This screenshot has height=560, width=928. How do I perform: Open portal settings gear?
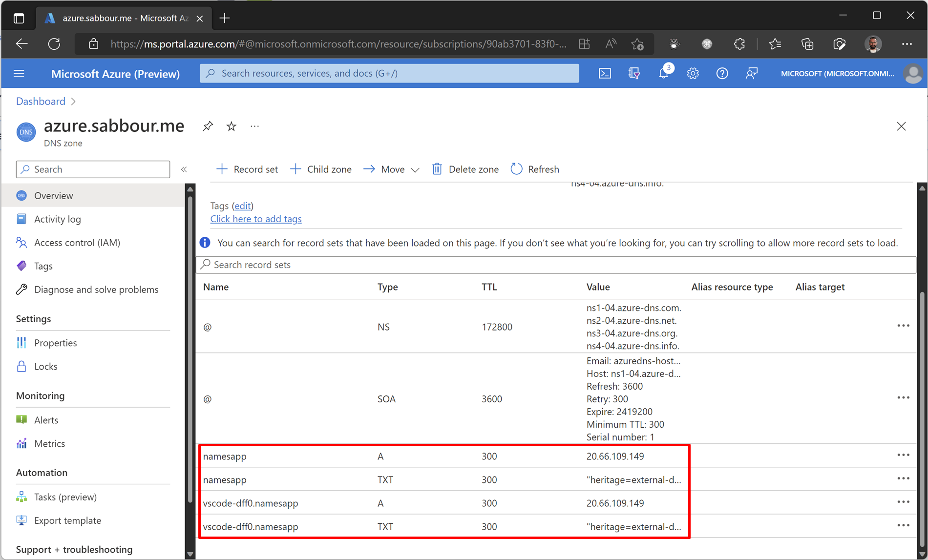693,73
